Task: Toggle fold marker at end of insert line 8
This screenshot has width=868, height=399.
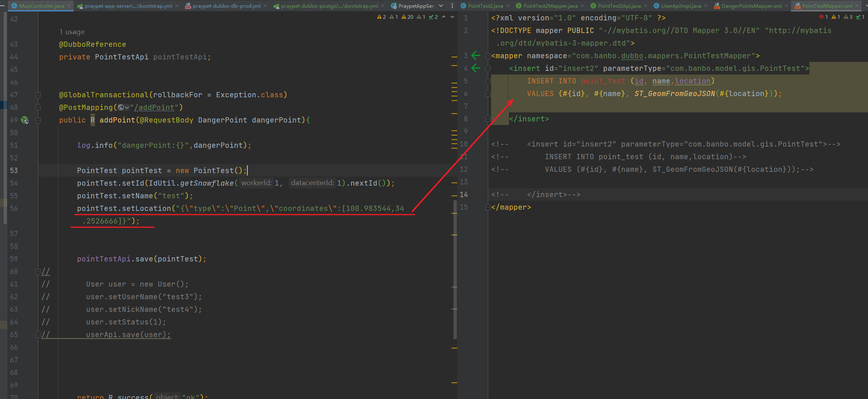Action: point(488,119)
